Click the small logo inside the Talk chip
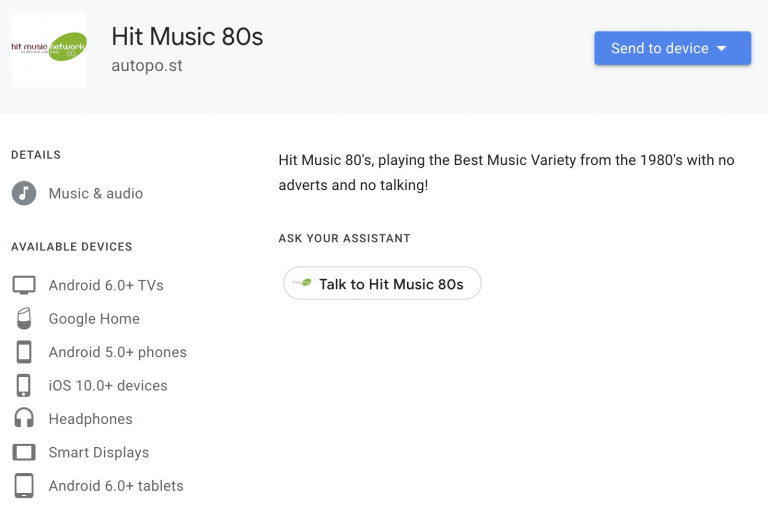Screen dimensions: 768x519 coord(302,283)
